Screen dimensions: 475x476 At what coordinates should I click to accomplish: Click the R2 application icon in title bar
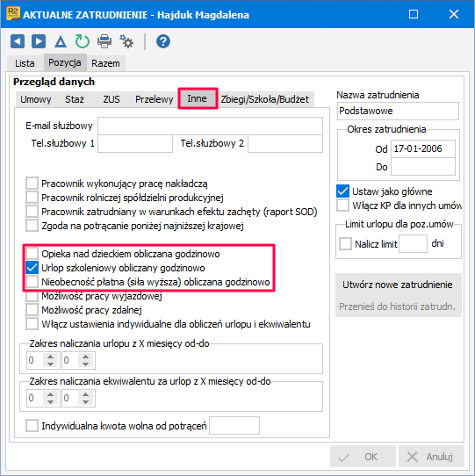point(13,14)
